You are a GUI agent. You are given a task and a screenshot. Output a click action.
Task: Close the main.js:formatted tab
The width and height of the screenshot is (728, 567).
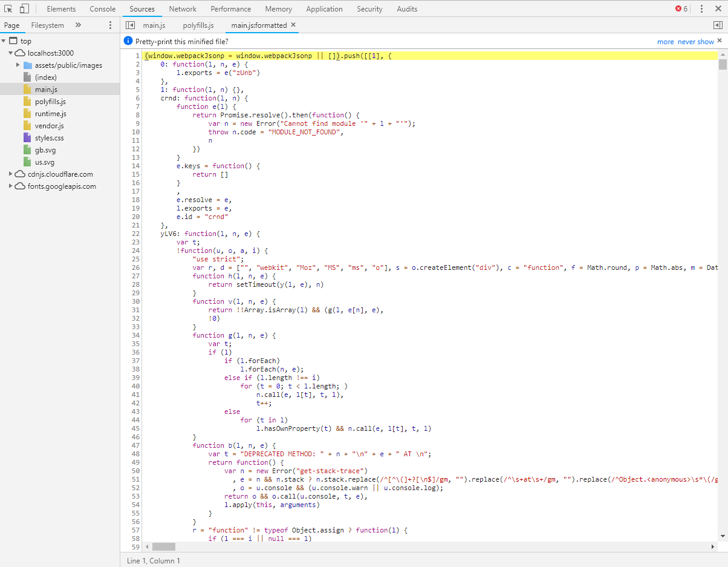pyautogui.click(x=293, y=25)
